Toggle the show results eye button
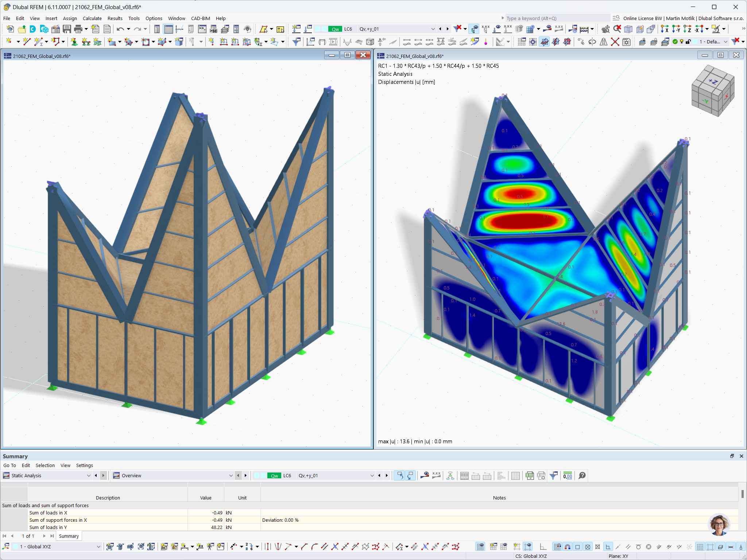 click(474, 29)
